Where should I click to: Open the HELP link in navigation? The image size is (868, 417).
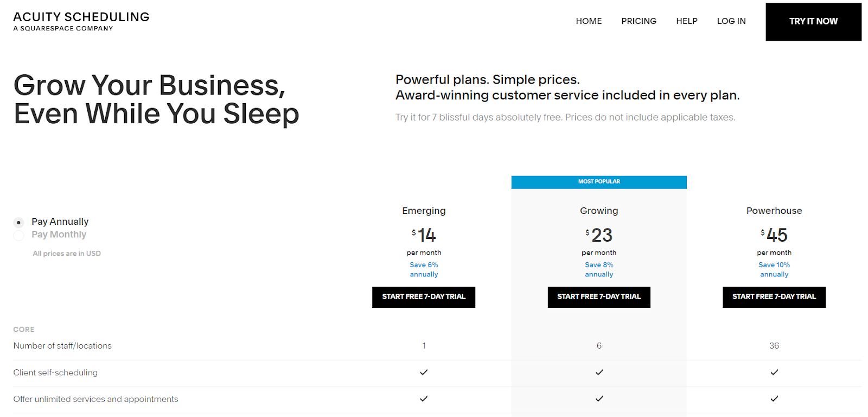(x=686, y=21)
